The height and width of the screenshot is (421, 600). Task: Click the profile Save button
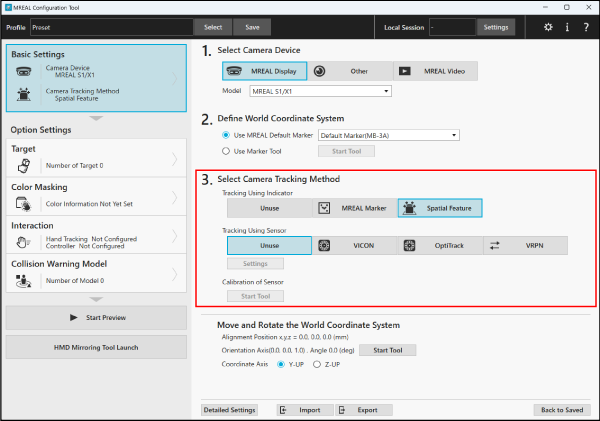pos(252,27)
